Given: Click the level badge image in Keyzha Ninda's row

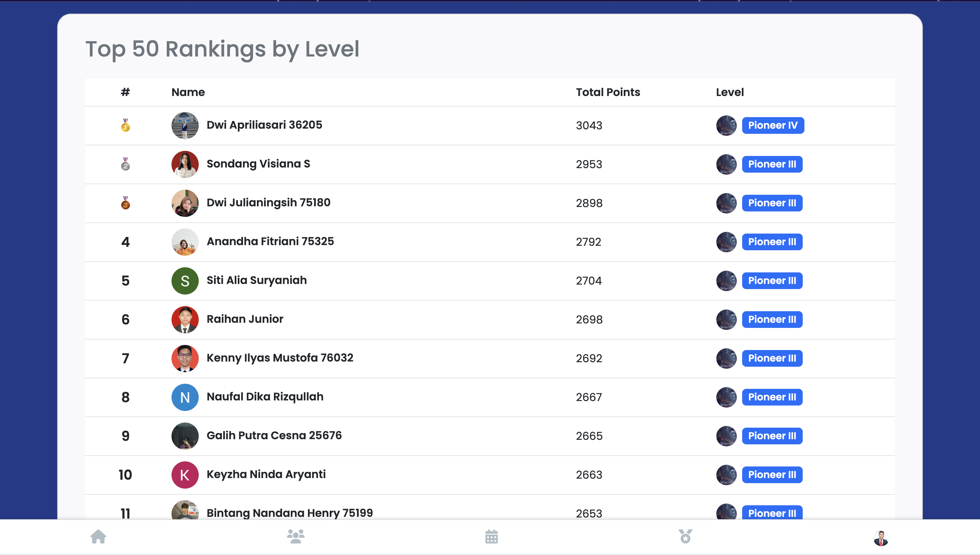Looking at the screenshot, I should [726, 475].
